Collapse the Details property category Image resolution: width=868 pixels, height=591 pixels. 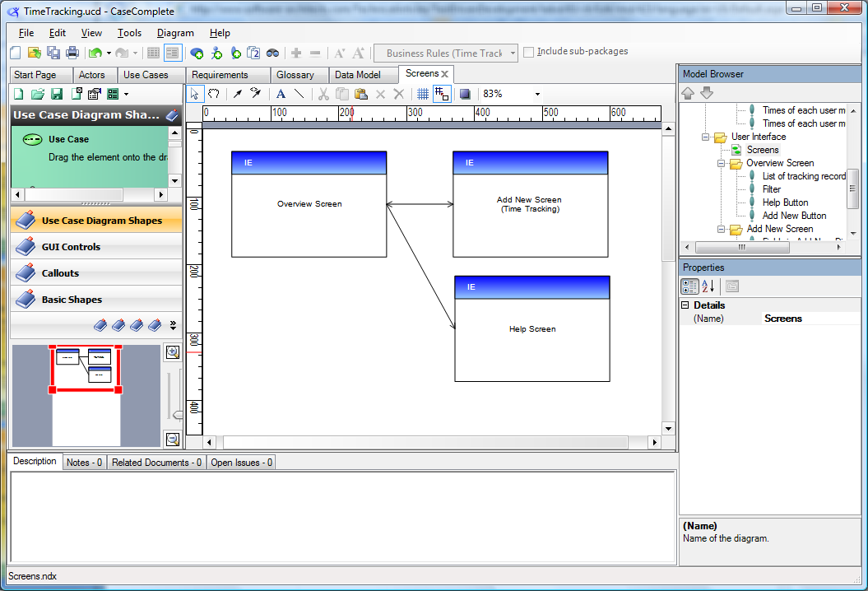[685, 305]
